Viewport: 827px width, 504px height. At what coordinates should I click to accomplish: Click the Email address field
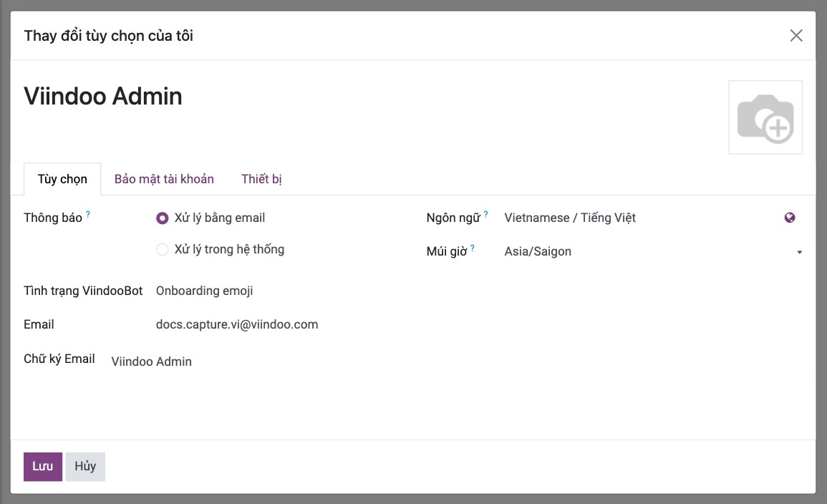pyautogui.click(x=237, y=325)
